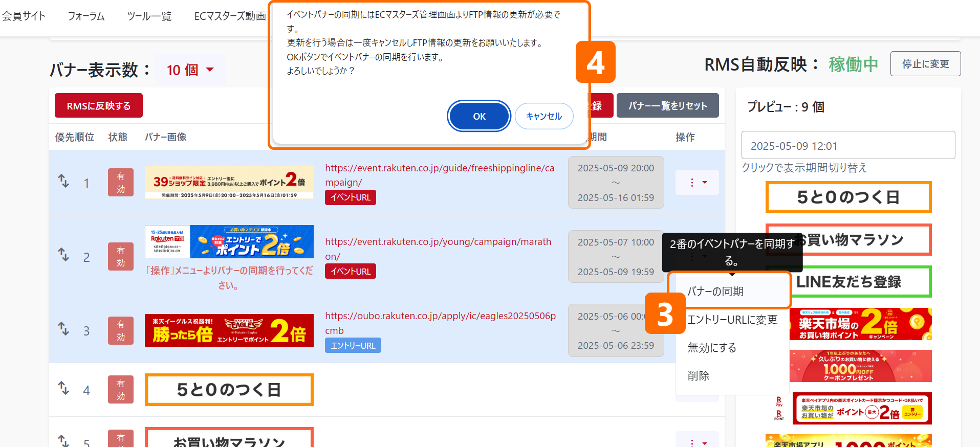Click the row 3 display period box
The width and height of the screenshot is (980, 447).
616,330
